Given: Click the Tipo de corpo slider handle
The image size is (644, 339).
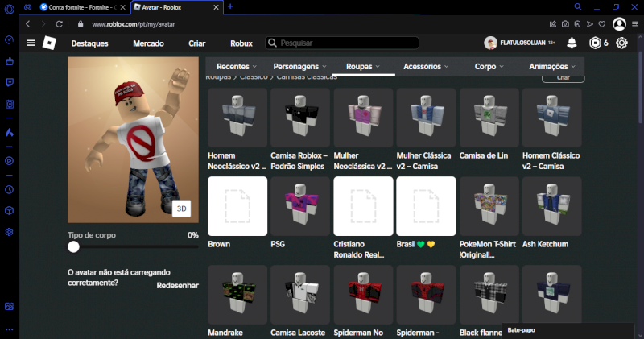Looking at the screenshot, I should (74, 248).
